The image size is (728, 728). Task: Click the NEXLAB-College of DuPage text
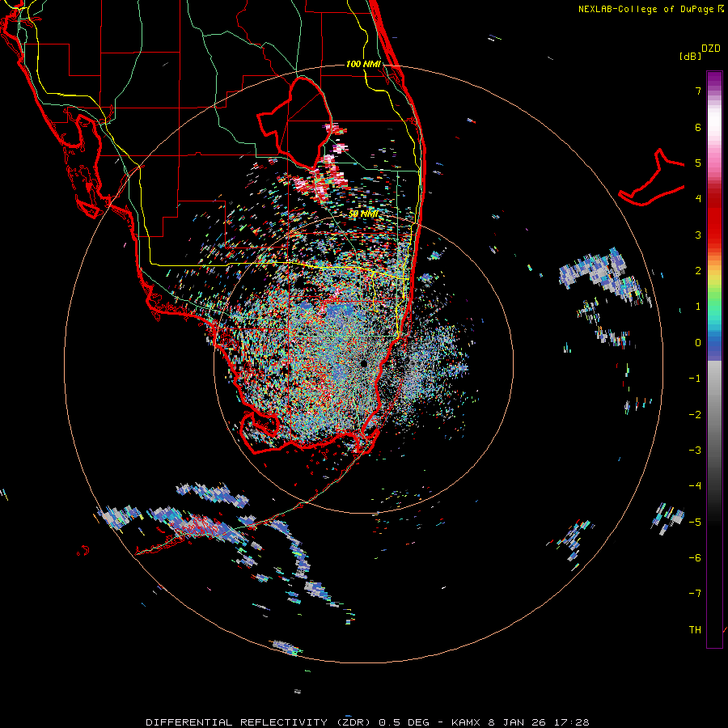645,9
